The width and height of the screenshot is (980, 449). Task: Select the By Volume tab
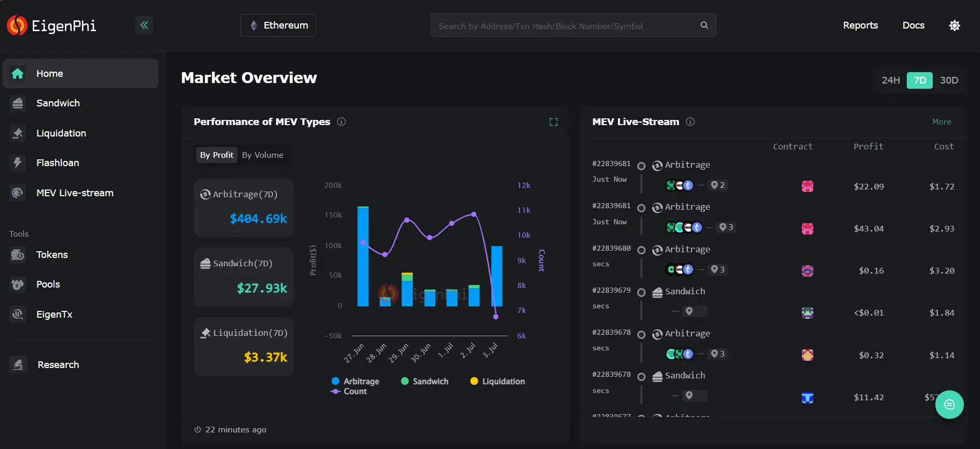[x=262, y=155]
